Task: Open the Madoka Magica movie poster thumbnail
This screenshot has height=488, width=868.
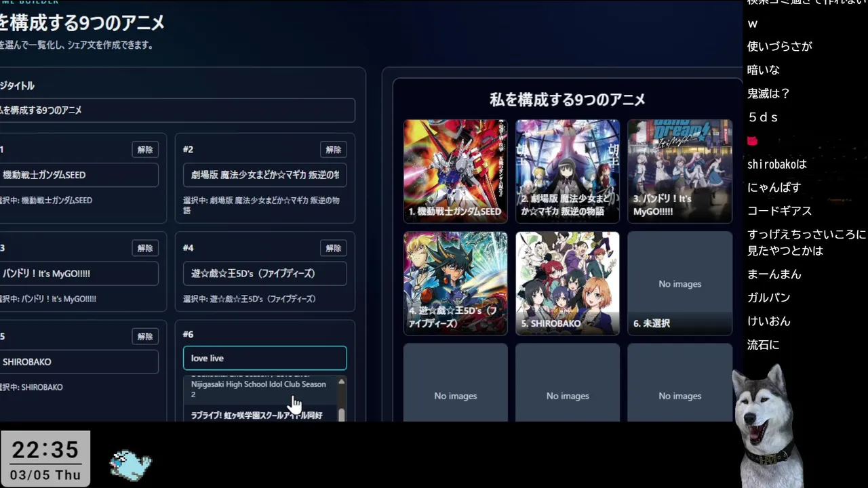Action: click(568, 171)
